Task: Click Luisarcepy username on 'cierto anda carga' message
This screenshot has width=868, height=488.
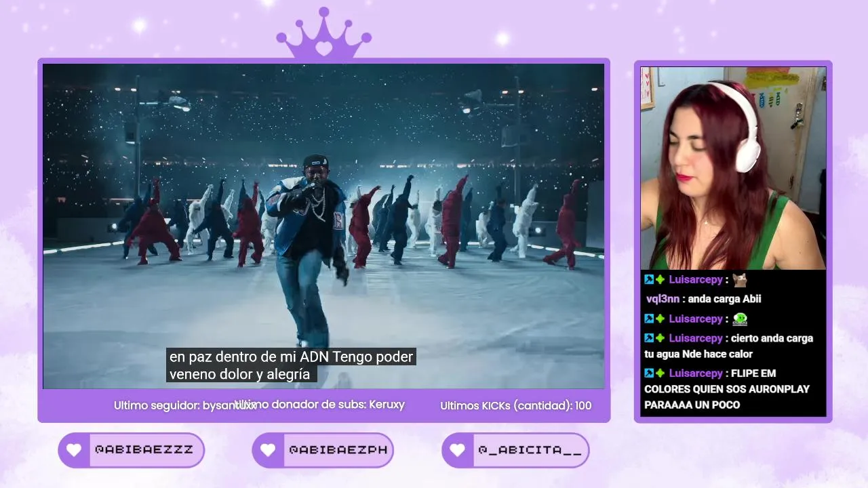Action: click(x=696, y=338)
